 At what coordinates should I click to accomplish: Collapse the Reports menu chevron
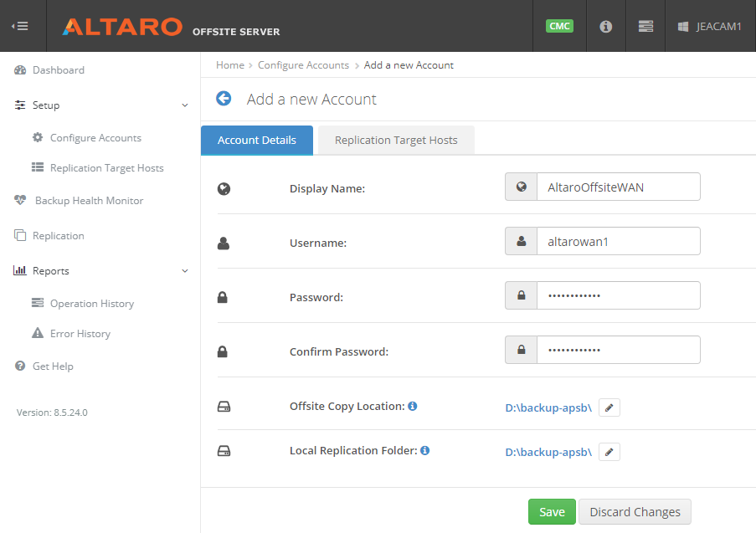coord(185,271)
